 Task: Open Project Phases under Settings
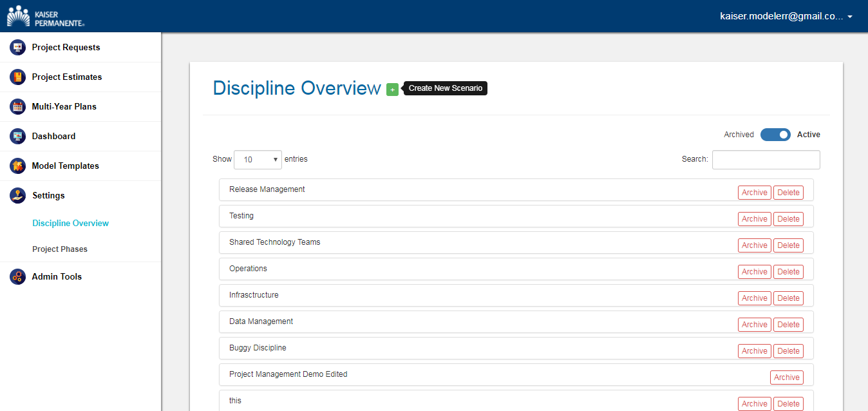pos(60,249)
